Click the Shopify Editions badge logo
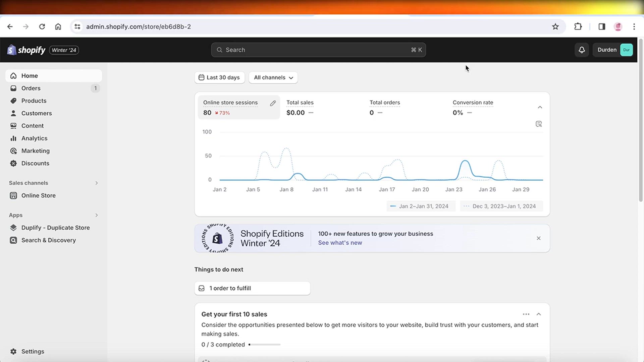Screen dimensions: 644x362 (x=217, y=238)
